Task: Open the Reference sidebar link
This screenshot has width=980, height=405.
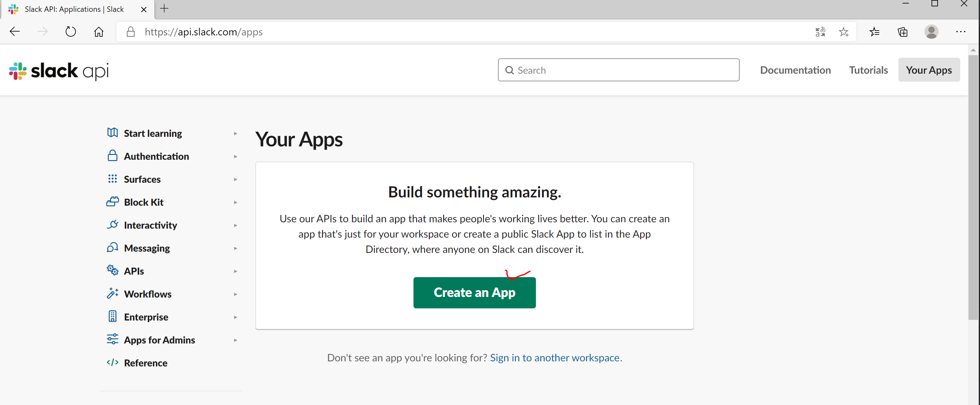Action: (145, 363)
